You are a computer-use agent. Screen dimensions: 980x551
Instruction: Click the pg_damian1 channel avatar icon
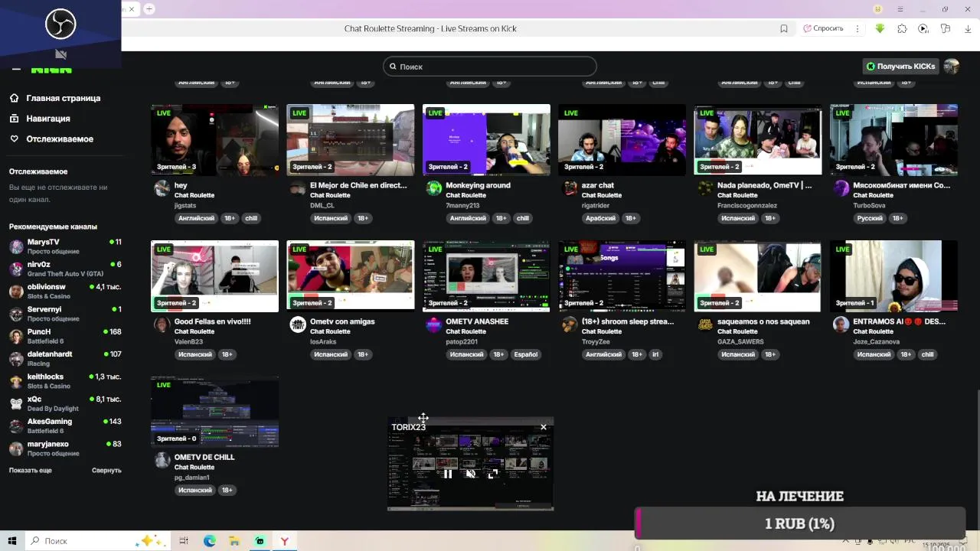[162, 460]
